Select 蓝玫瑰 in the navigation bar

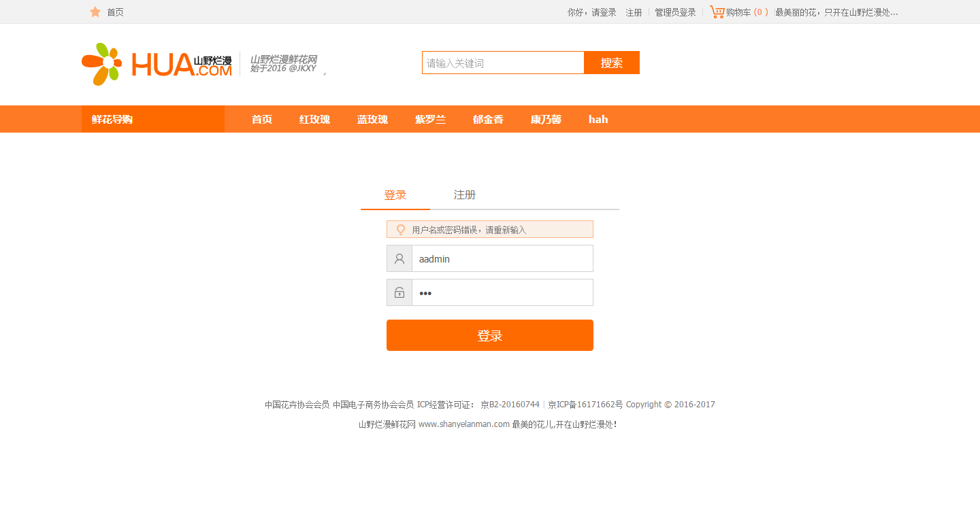pyautogui.click(x=372, y=119)
